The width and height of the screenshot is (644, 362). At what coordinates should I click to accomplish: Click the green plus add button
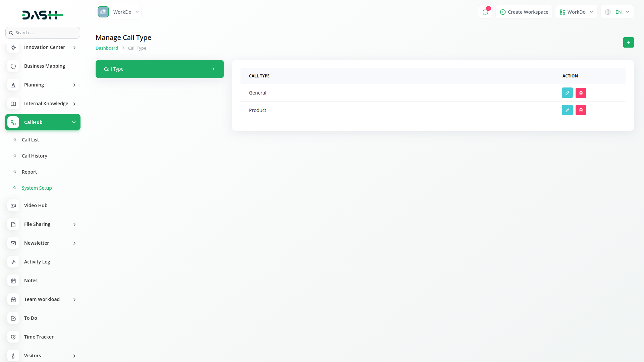click(629, 43)
